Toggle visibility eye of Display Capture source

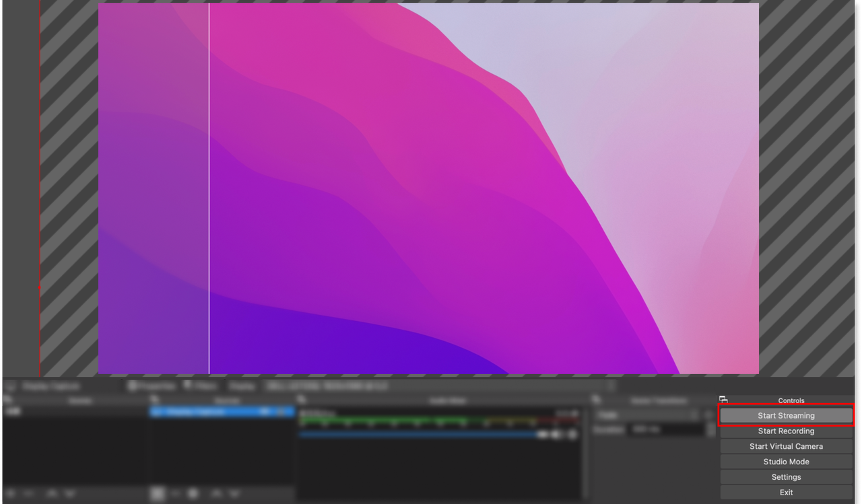click(266, 411)
